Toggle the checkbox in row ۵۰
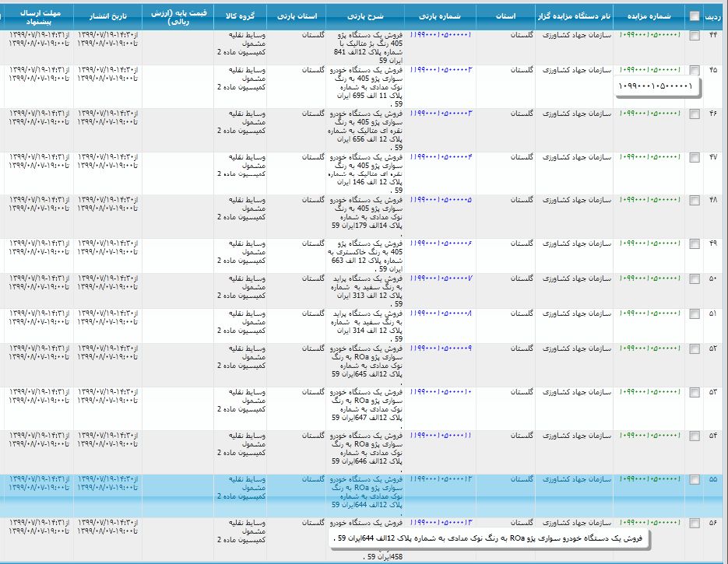The height and width of the screenshot is (564, 728). [x=695, y=278]
